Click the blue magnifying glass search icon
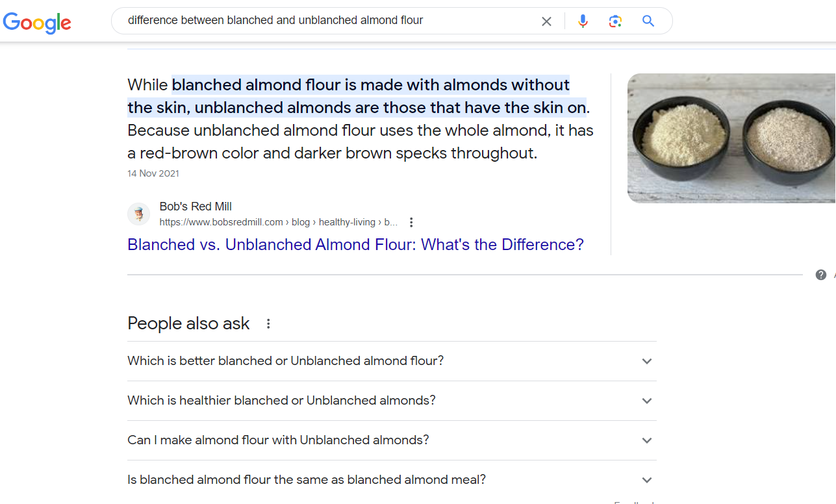The width and height of the screenshot is (836, 504). tap(648, 21)
